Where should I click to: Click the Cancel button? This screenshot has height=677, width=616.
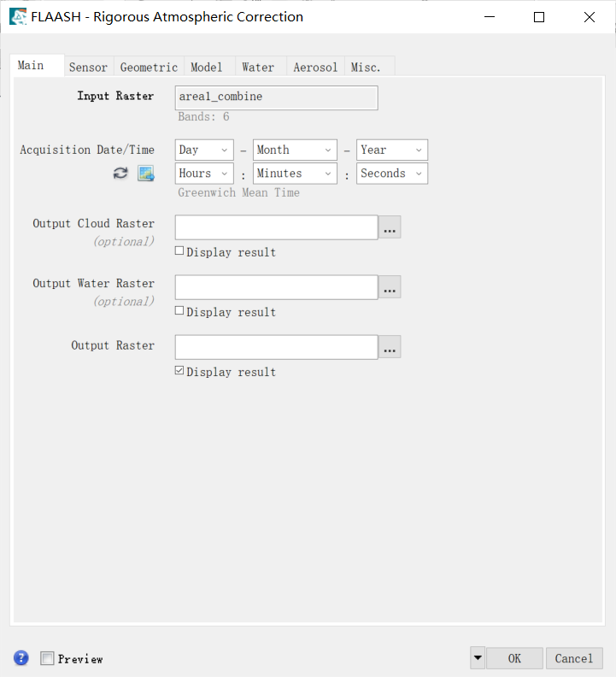[x=574, y=658]
